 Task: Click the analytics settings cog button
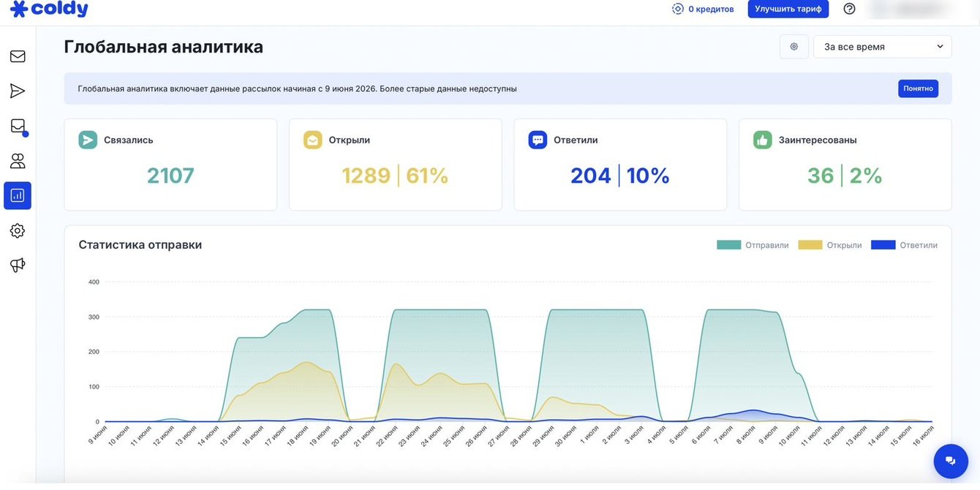pos(794,47)
